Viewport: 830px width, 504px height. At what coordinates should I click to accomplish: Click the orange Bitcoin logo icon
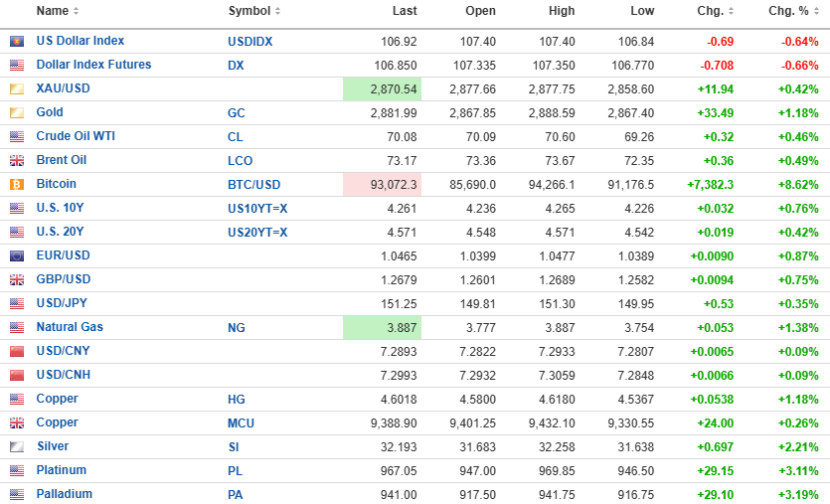click(x=17, y=184)
